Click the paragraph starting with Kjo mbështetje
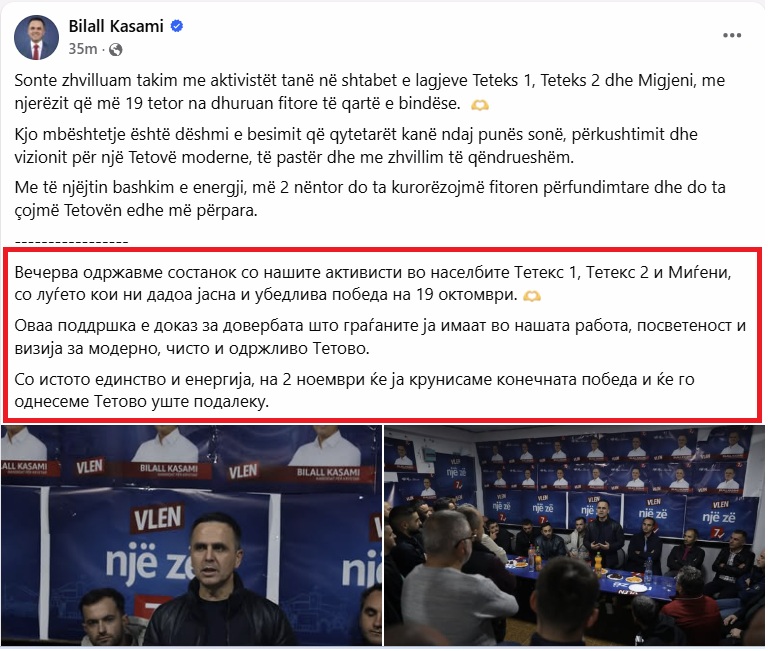Image resolution: width=768 pixels, height=651 pixels. [356, 145]
